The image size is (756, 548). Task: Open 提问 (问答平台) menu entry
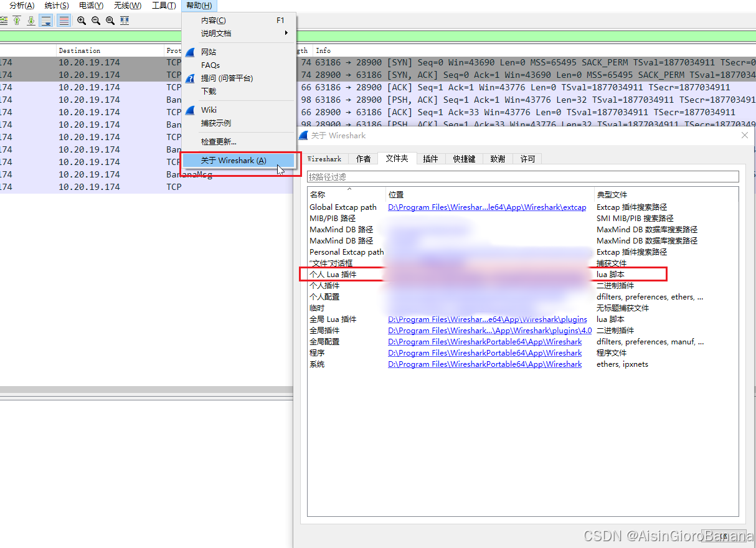239,78
